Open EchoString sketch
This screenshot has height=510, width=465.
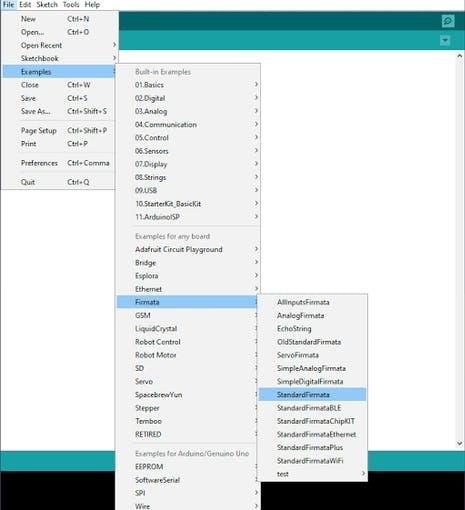[313, 329]
